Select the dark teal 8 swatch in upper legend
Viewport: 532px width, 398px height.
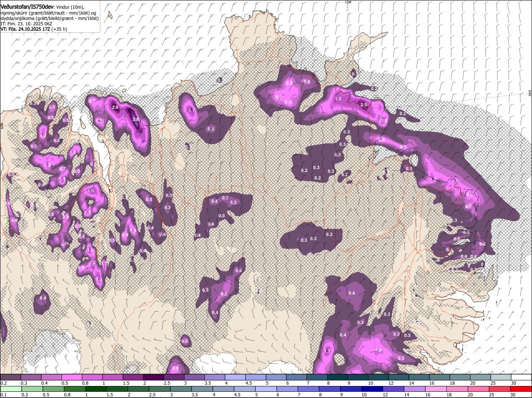point(337,377)
